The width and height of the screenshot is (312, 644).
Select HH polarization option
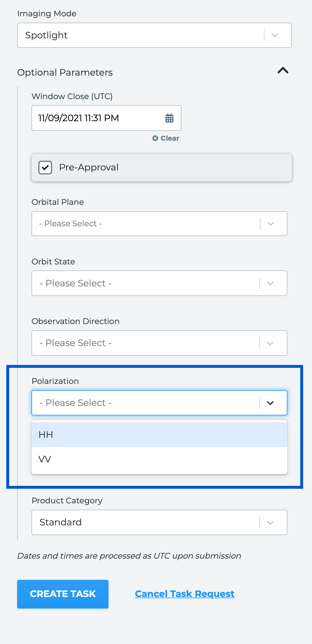159,435
